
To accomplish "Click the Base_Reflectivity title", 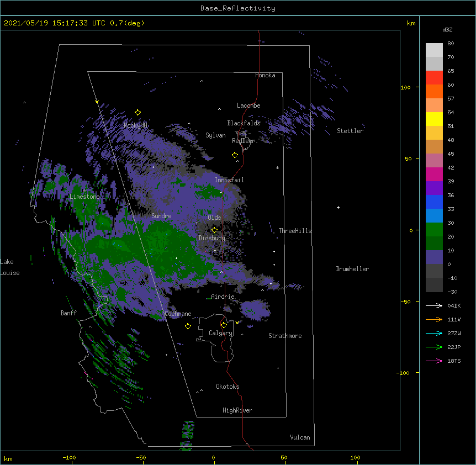I will [x=238, y=8].
